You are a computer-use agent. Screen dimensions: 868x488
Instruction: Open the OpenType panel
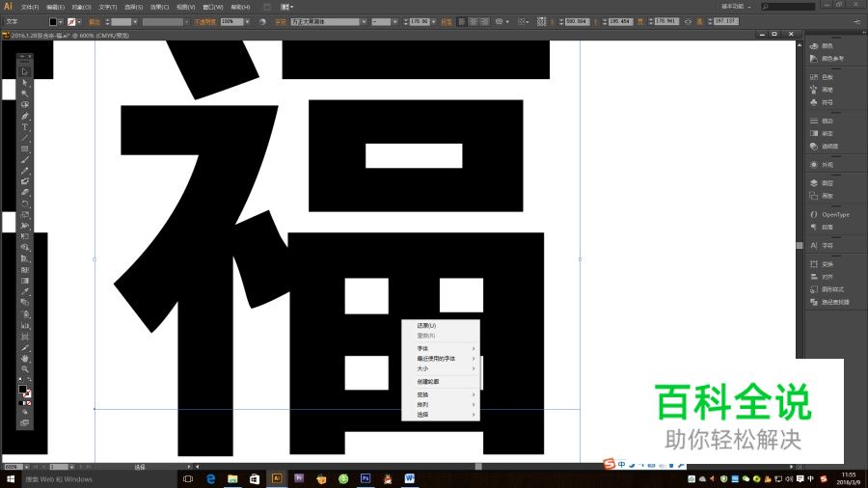click(x=829, y=215)
